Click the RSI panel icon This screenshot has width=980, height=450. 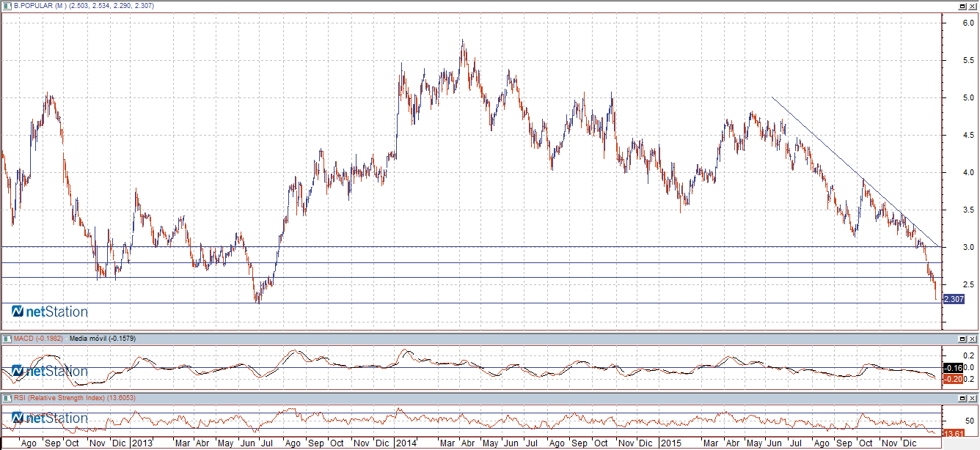tap(7, 397)
